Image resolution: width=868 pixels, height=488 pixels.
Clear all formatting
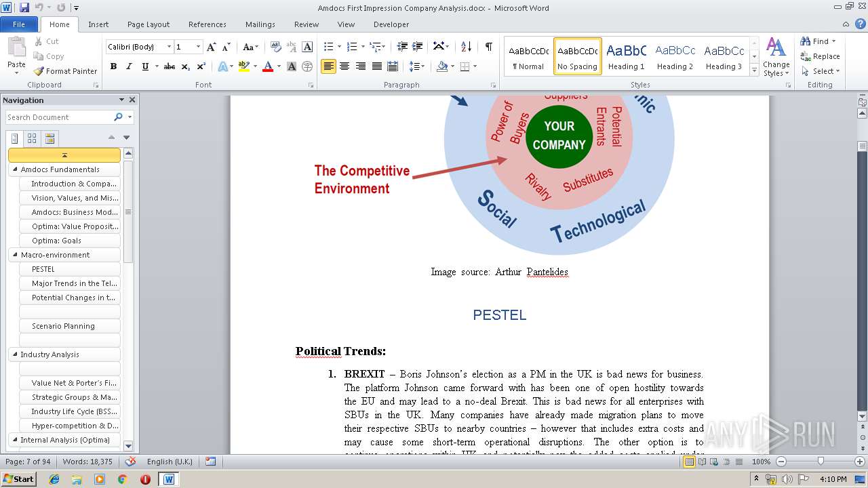click(275, 47)
